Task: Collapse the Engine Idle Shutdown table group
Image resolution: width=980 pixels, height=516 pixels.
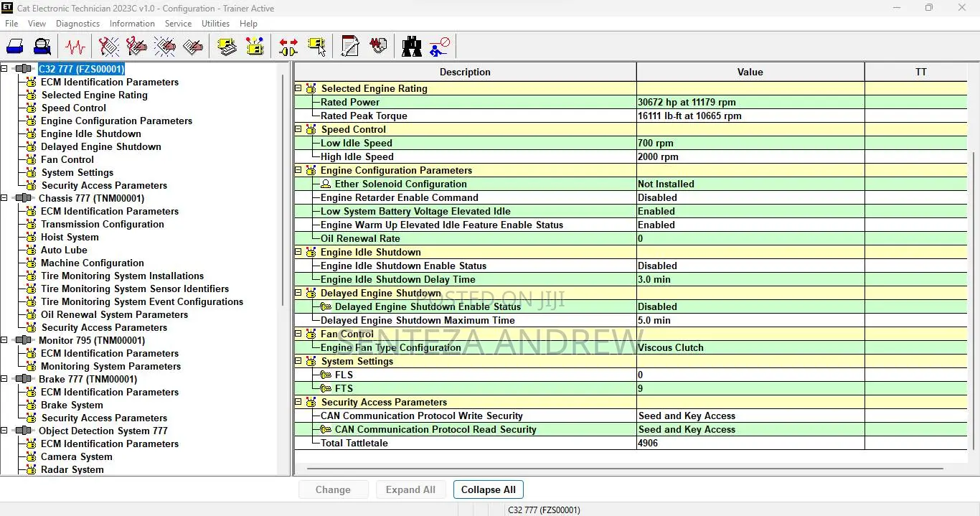Action: pos(299,252)
